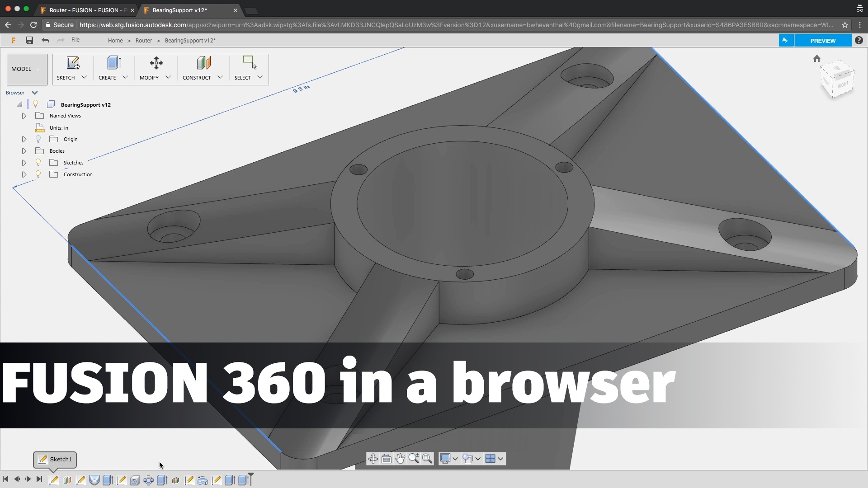Click the PREVIEW button top right
Viewport: 868px width, 488px height.
click(x=823, y=41)
